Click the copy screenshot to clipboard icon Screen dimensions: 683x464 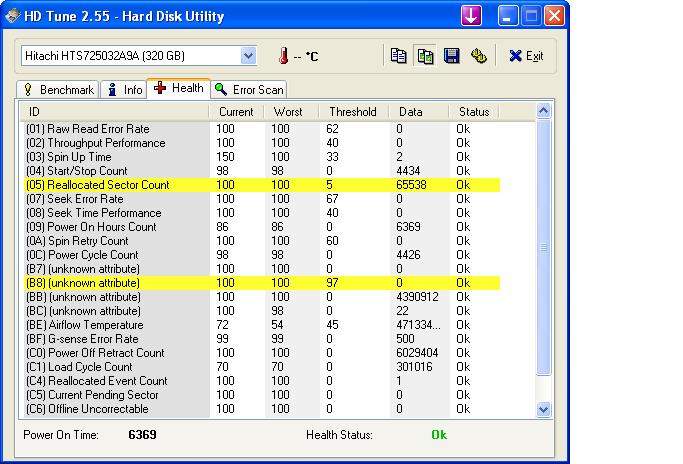click(x=425, y=56)
